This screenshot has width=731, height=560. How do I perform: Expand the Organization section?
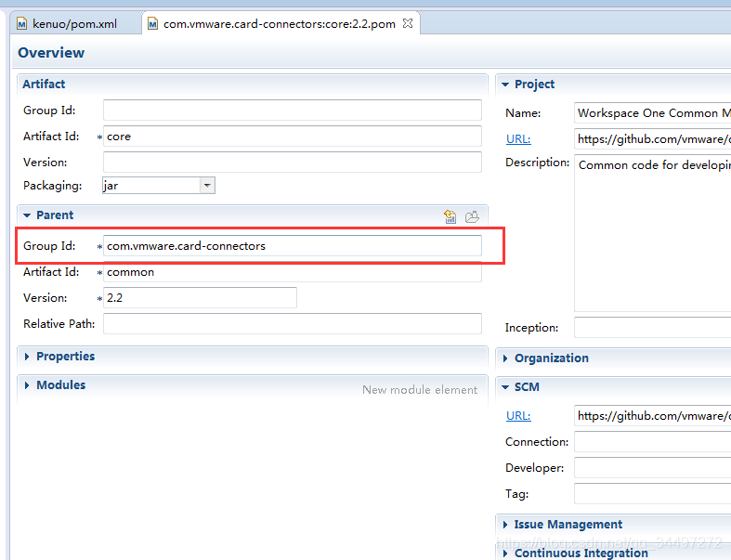[x=505, y=358]
